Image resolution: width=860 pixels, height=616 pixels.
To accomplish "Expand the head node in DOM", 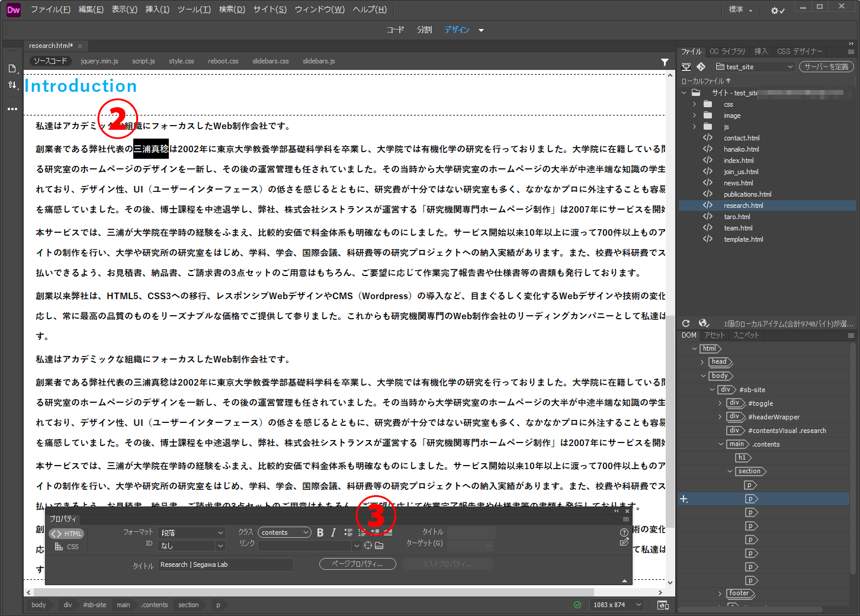I will point(702,362).
